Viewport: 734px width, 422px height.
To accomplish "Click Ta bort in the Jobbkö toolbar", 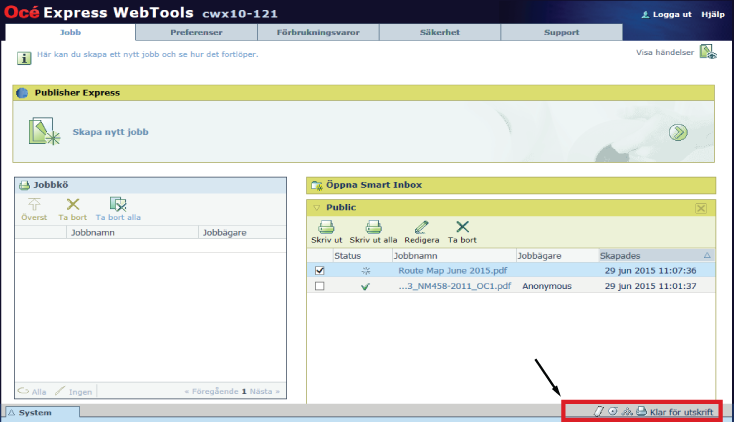I will 73,209.
